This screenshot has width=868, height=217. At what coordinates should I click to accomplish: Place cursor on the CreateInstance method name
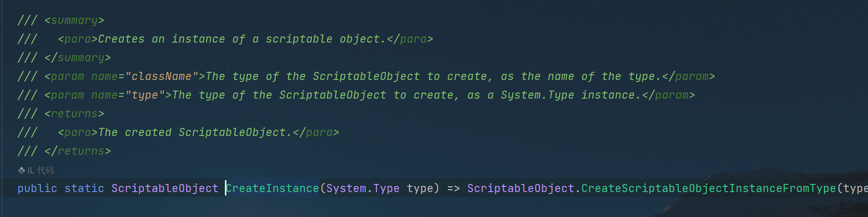point(272,189)
